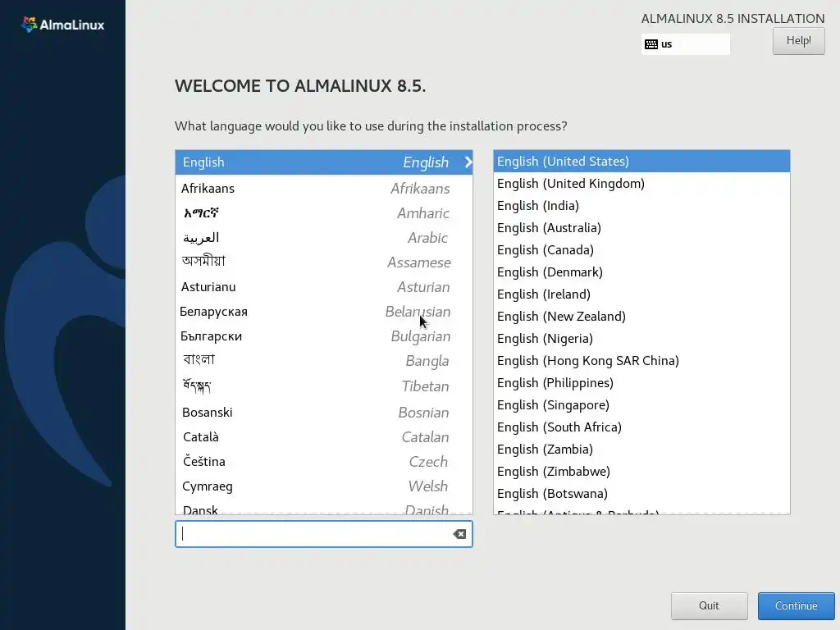Choose English (Ireland) locale
This screenshot has width=840, height=630.
pos(641,294)
